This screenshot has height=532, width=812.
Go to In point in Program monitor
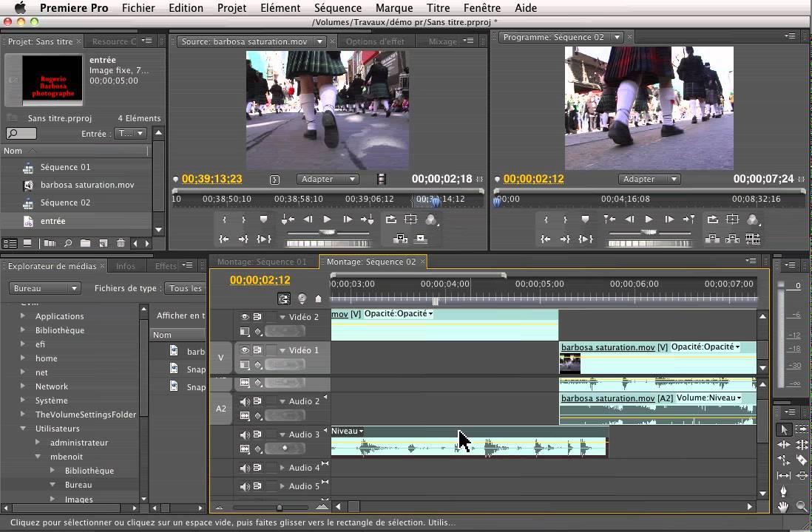[x=545, y=239]
